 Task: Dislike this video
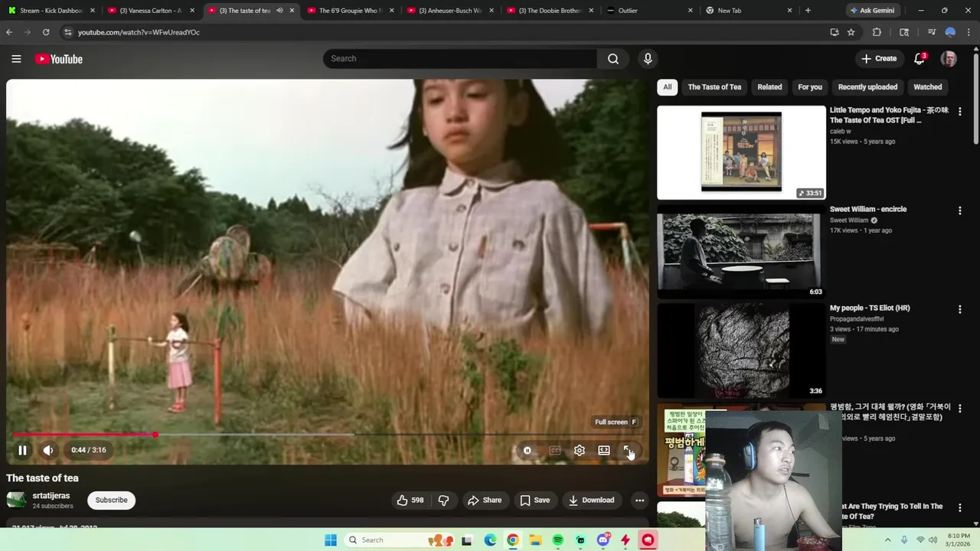pyautogui.click(x=443, y=500)
